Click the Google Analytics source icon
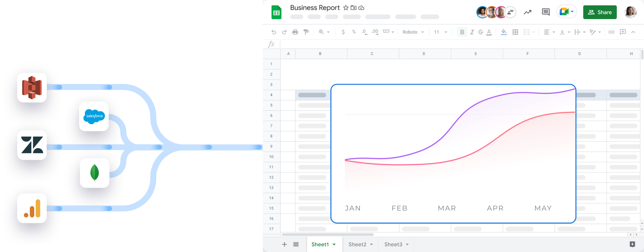 [x=32, y=208]
